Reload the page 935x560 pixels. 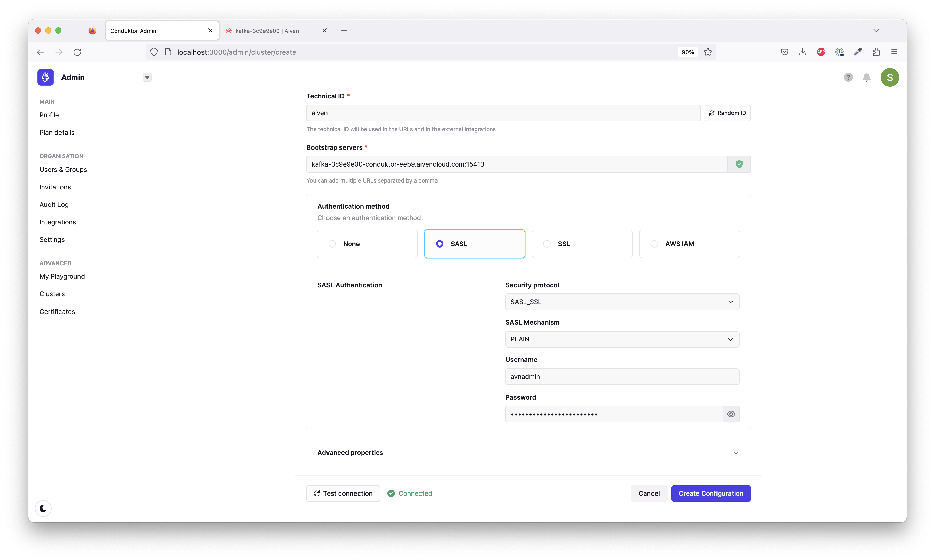(x=77, y=52)
